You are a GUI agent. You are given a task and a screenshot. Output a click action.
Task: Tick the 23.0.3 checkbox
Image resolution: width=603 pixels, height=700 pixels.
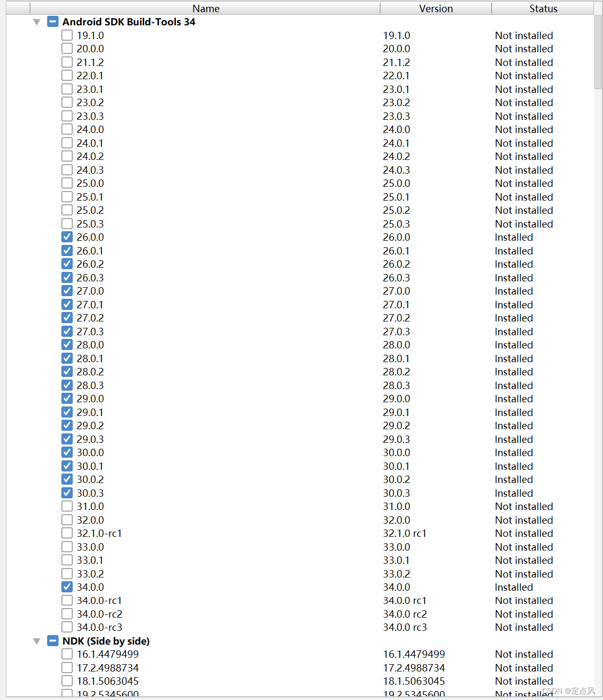67,116
